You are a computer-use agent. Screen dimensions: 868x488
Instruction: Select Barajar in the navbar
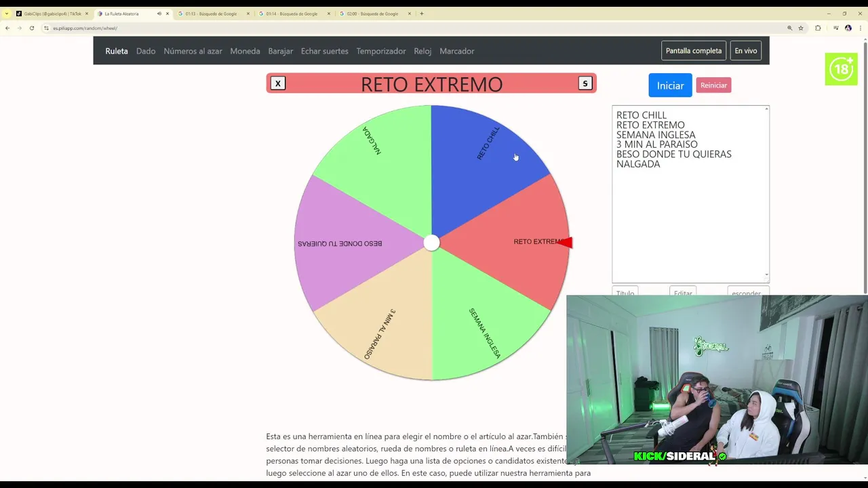point(281,51)
